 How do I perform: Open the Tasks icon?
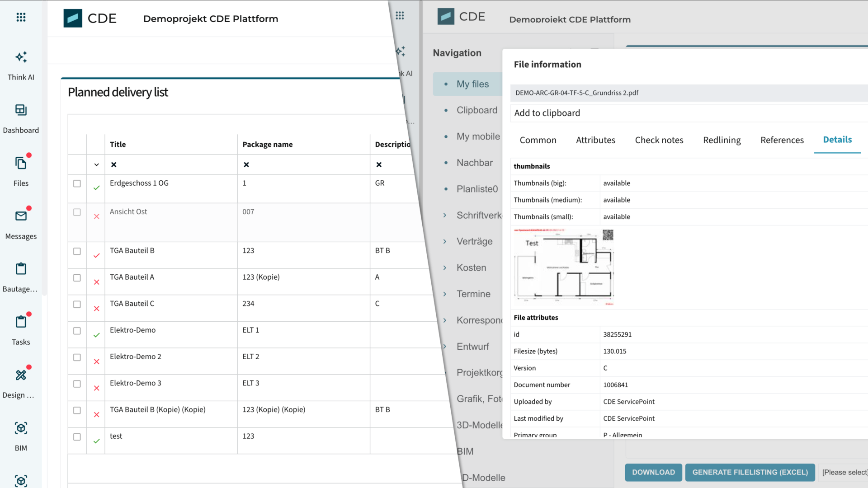pyautogui.click(x=21, y=322)
